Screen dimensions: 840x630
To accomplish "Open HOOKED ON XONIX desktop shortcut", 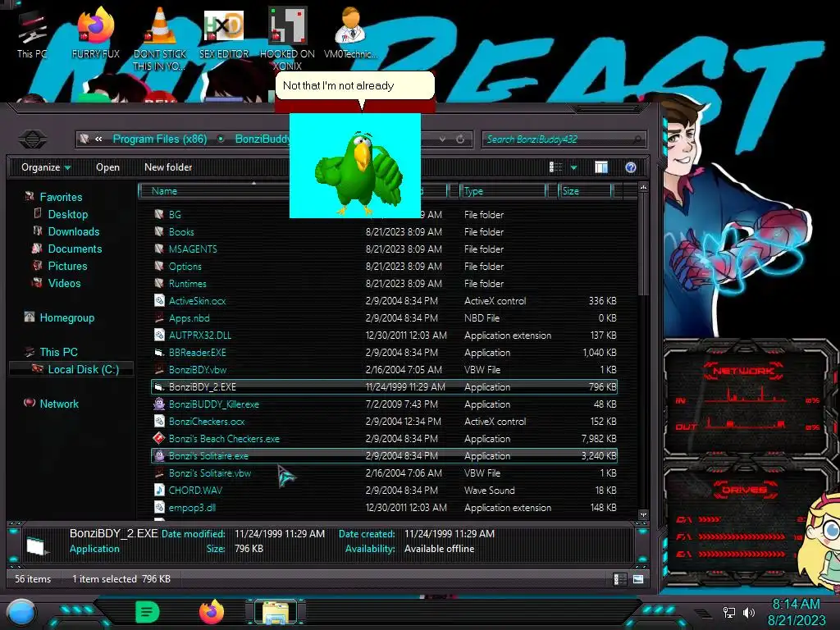I will [287, 39].
